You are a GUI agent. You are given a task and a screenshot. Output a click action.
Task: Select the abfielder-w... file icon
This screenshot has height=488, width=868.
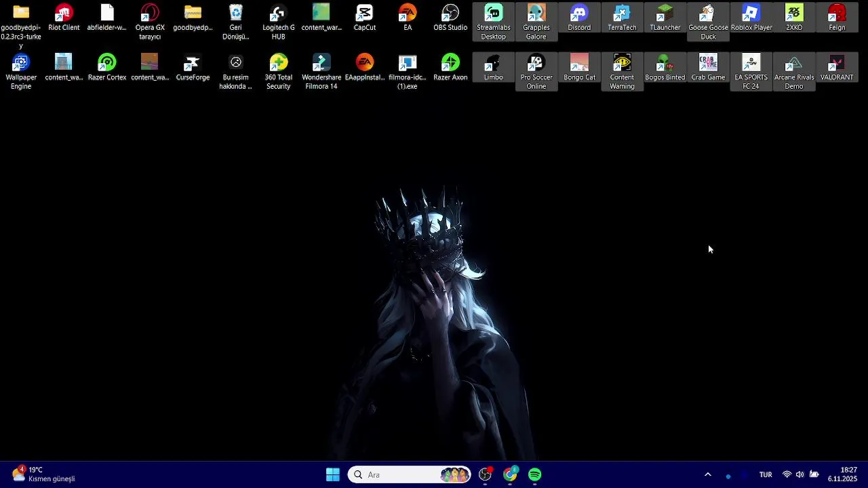106,18
